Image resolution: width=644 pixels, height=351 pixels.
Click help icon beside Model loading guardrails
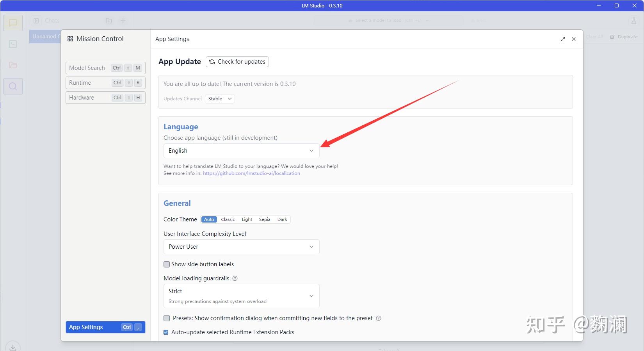tap(235, 278)
